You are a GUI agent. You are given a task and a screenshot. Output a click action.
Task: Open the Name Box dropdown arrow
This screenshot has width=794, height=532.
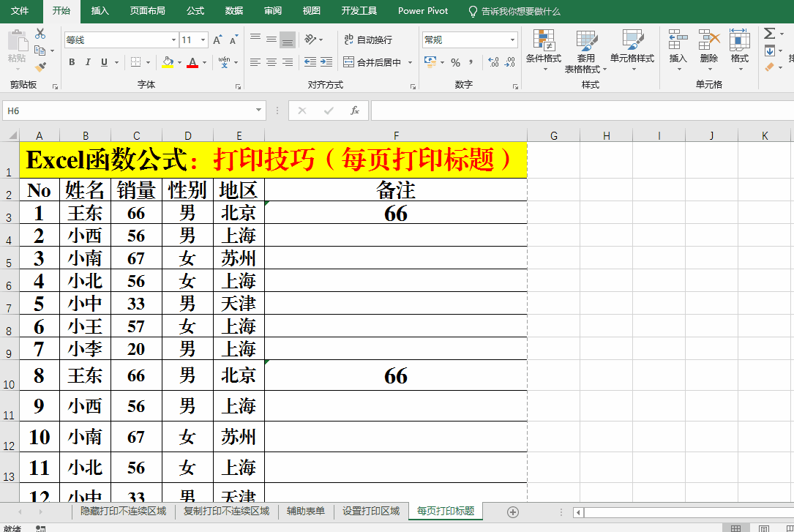pyautogui.click(x=259, y=110)
